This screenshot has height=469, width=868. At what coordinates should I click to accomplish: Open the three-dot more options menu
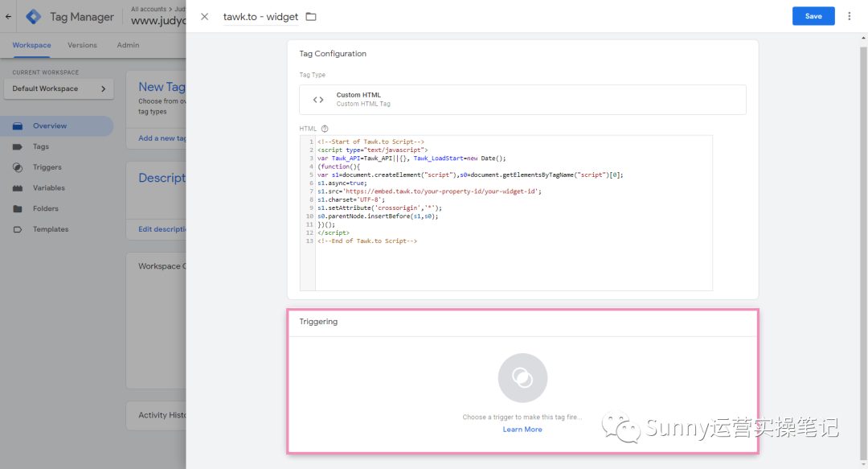tap(849, 16)
